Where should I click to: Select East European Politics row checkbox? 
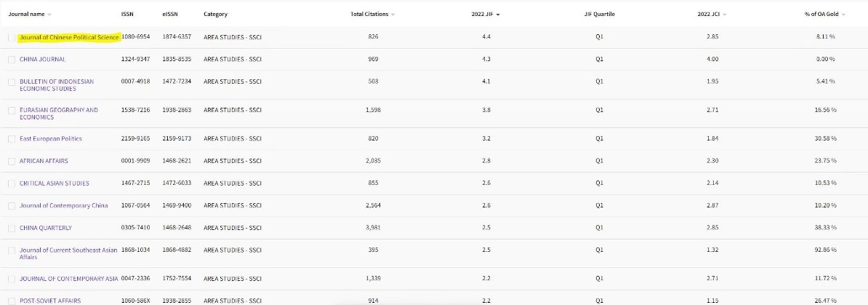(12, 138)
